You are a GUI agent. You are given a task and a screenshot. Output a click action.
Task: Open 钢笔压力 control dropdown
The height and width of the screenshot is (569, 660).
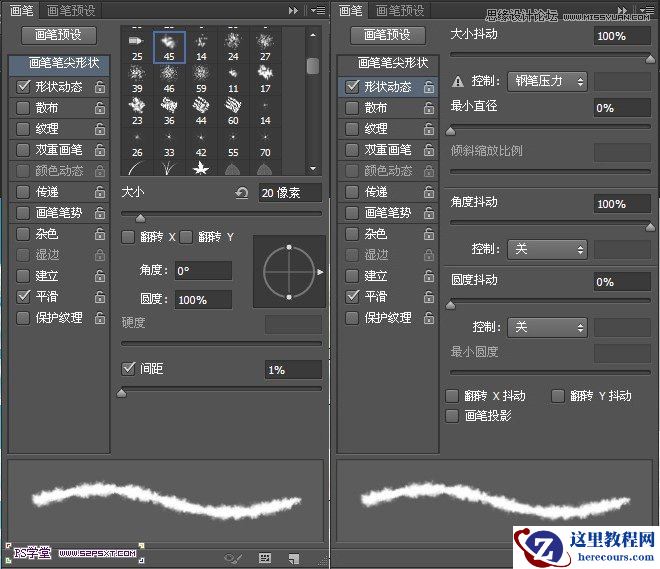pyautogui.click(x=548, y=81)
